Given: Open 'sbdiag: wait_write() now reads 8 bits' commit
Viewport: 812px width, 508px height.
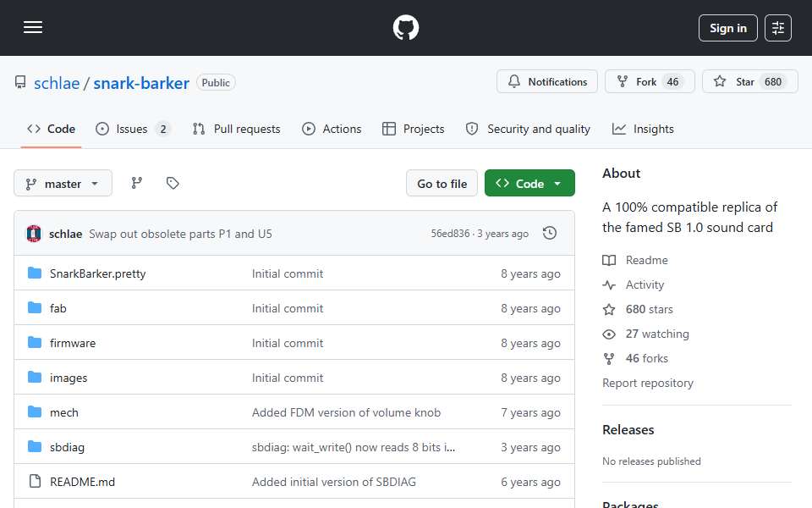Looking at the screenshot, I should [354, 447].
